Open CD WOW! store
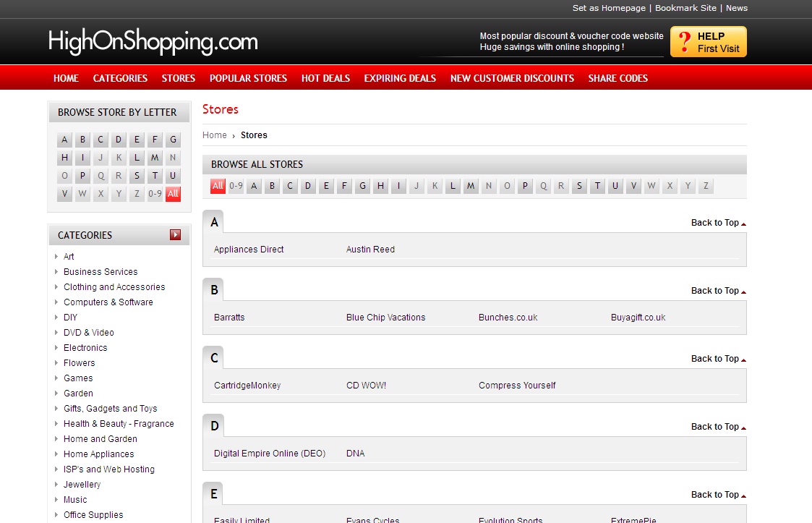The image size is (812, 523). tap(366, 385)
